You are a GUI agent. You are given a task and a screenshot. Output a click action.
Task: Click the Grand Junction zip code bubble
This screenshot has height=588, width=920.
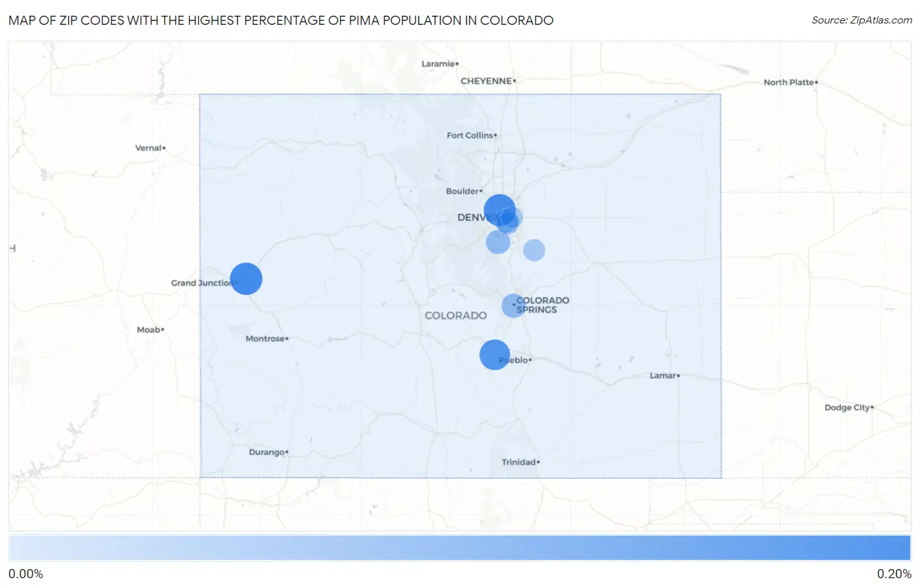tap(246, 279)
